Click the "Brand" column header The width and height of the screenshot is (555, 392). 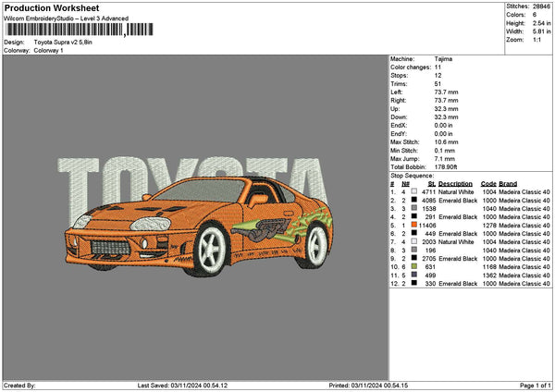coord(508,184)
